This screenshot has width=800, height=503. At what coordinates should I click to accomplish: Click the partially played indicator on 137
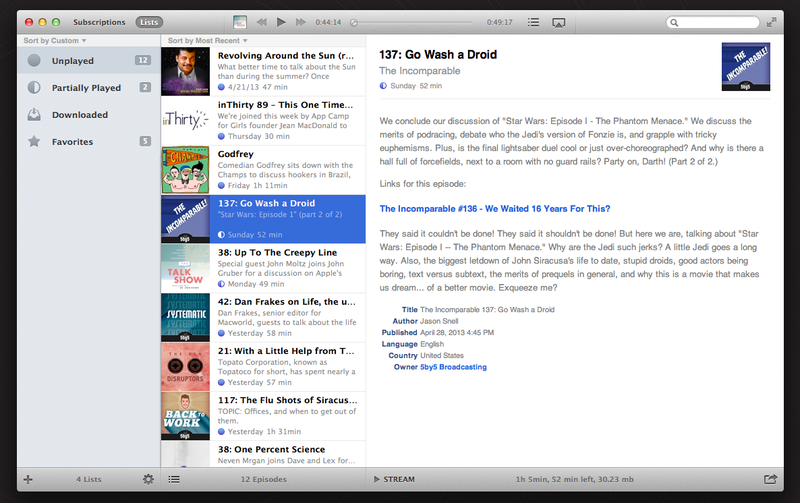pyautogui.click(x=221, y=235)
